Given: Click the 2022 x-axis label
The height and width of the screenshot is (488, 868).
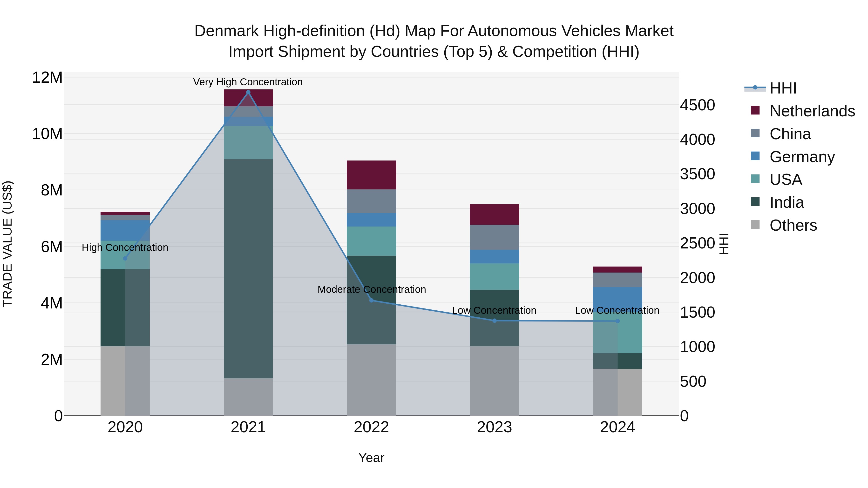Looking at the screenshot, I should (371, 427).
